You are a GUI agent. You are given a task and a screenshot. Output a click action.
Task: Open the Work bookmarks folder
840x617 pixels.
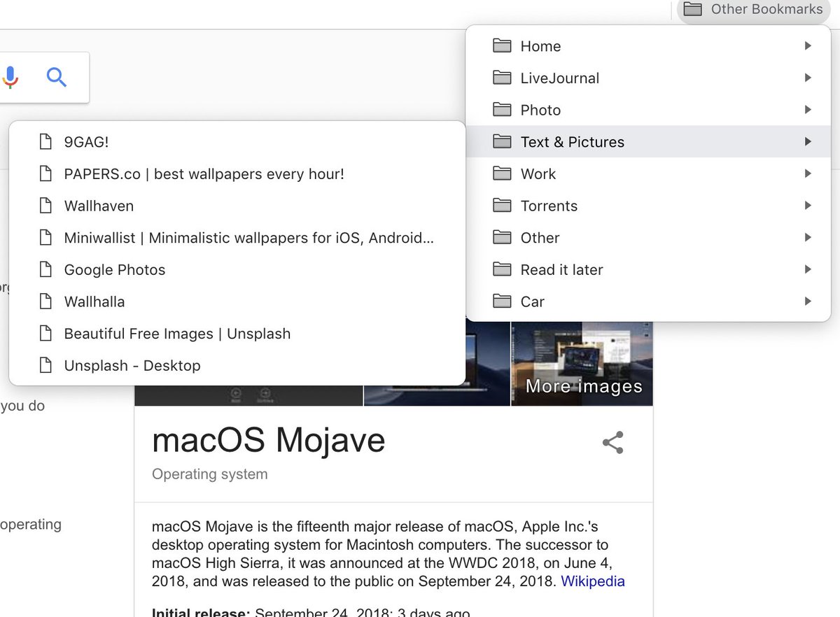tap(648, 173)
